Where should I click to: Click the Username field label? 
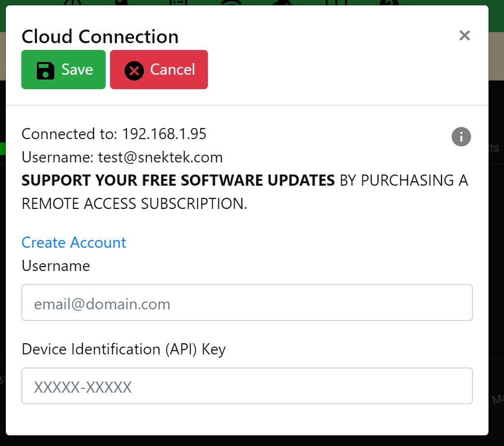56,266
